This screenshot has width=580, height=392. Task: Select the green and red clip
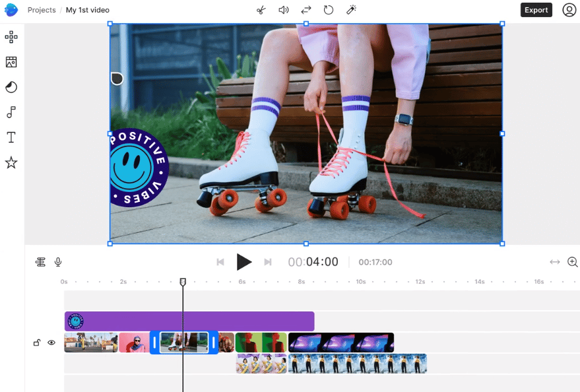coord(261,343)
